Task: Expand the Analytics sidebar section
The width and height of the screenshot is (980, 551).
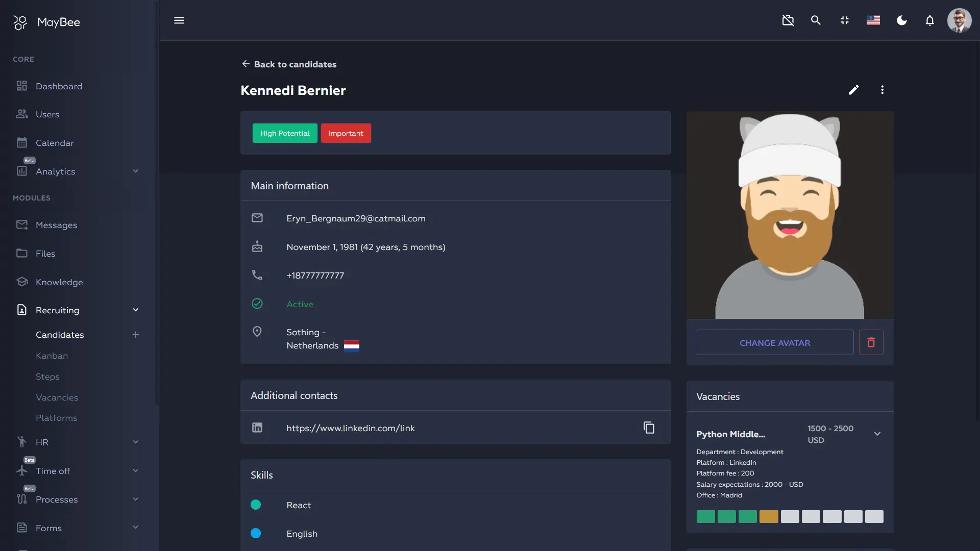Action: pyautogui.click(x=135, y=171)
